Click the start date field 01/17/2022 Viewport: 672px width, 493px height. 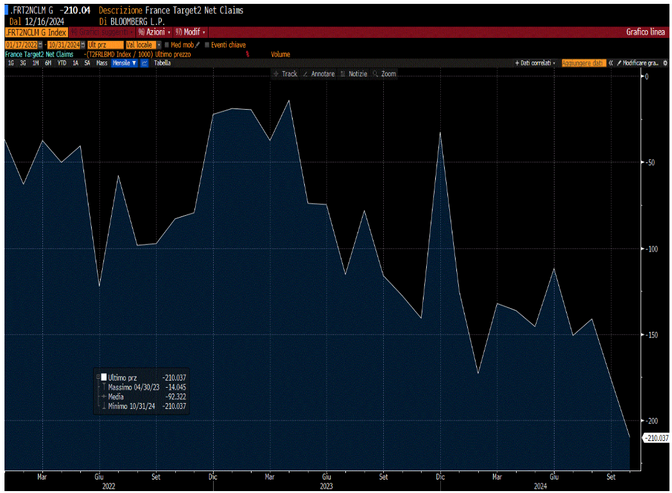pyautogui.click(x=19, y=45)
